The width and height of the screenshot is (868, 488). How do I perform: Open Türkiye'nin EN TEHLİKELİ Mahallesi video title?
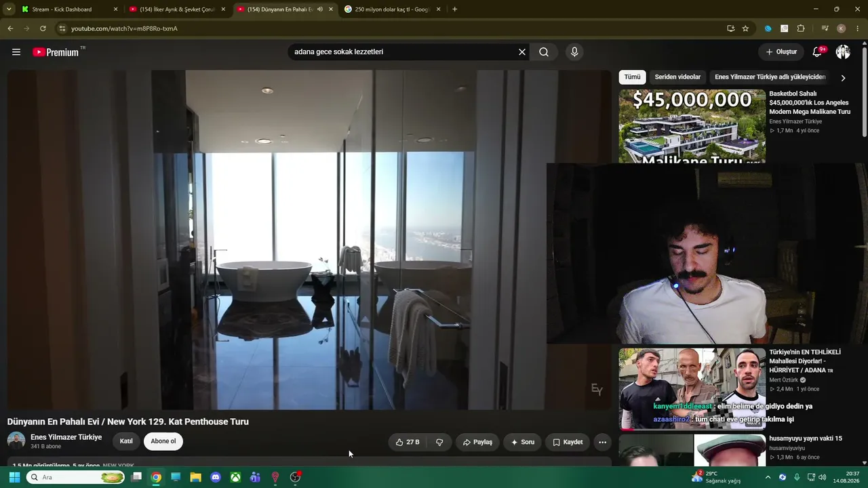[x=805, y=361]
